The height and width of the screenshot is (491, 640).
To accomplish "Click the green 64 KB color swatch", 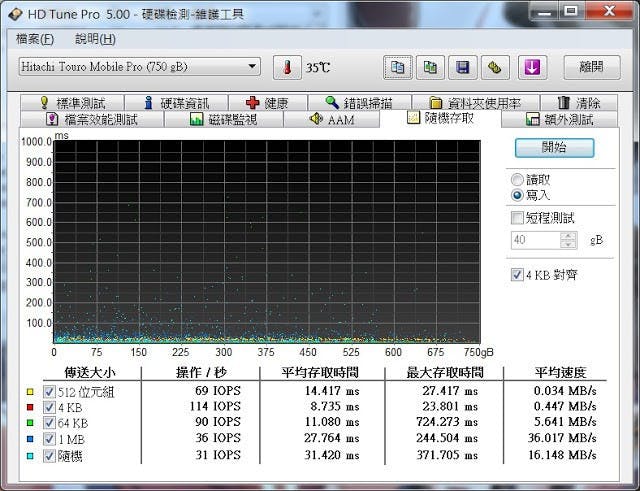I will [x=30, y=423].
